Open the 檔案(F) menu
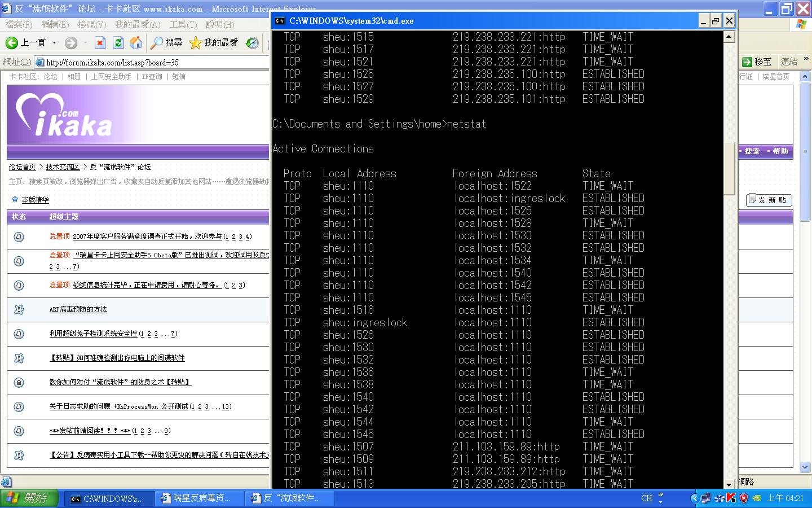This screenshot has height=508, width=812. [x=19, y=25]
